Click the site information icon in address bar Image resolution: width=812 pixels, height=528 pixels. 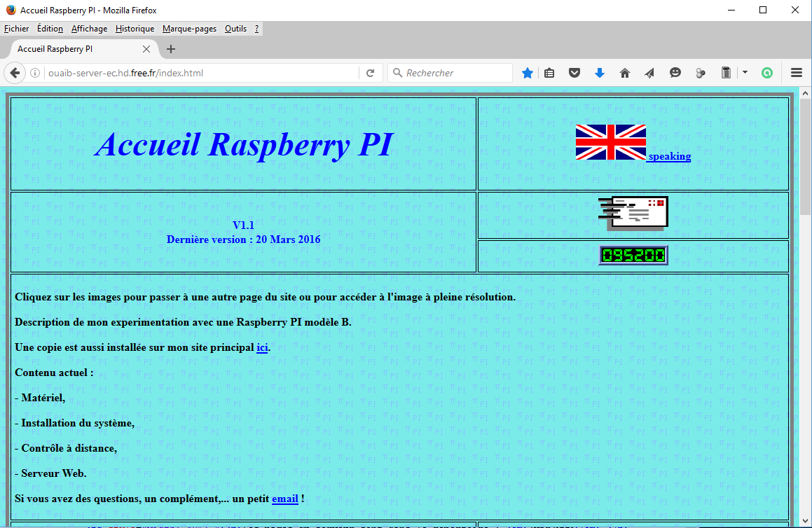(x=34, y=72)
